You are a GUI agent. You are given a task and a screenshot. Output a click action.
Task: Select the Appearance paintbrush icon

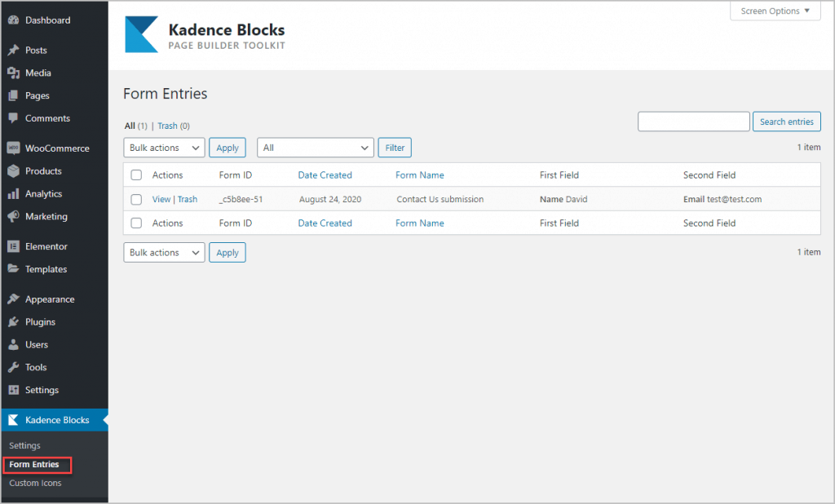(14, 298)
